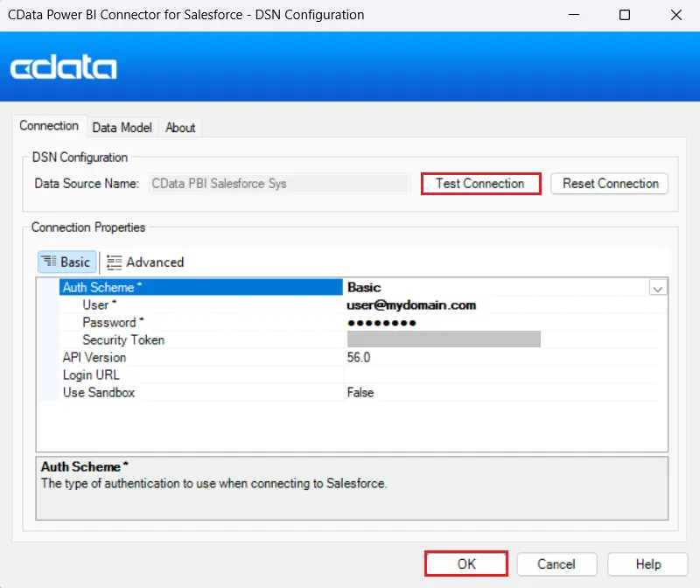Click the Reset Connection button
Image resolution: width=700 pixels, height=588 pixels.
[609, 184]
